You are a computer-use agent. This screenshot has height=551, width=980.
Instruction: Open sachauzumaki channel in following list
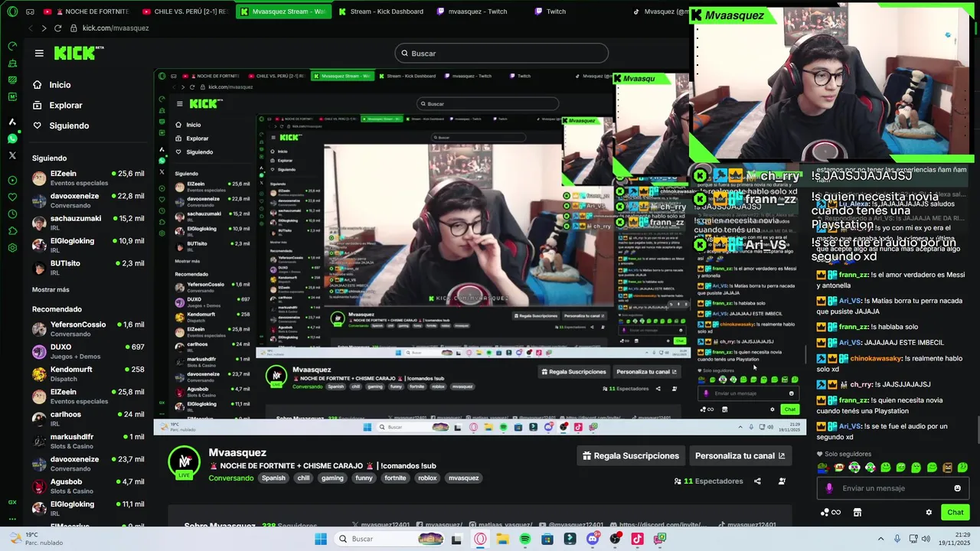coord(88,222)
